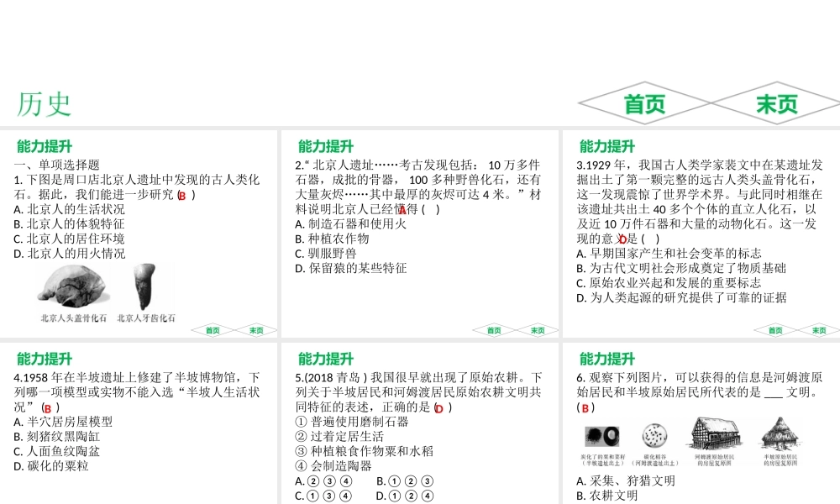Screen dimensions: 840x504
Task: Click option 'C. 北京人的居住环境'
Action: pyautogui.click(x=69, y=239)
